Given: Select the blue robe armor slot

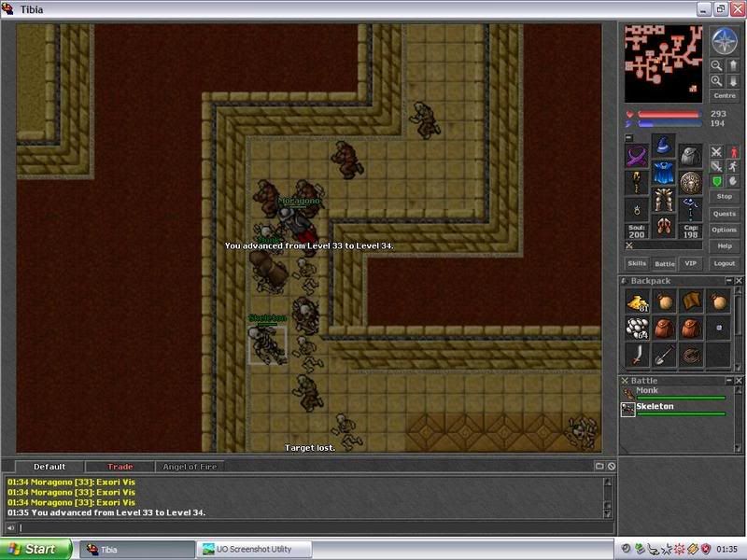Looking at the screenshot, I should [663, 173].
